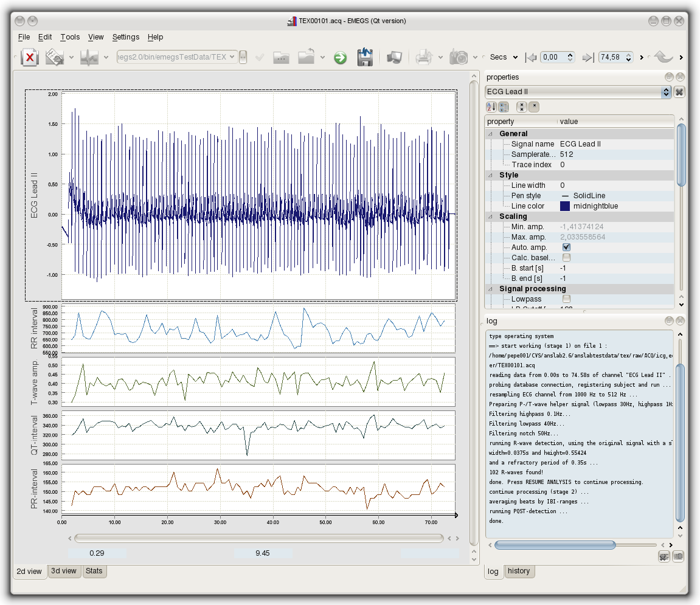The image size is (700, 605).
Task: Switch to categorized property view icon
Action: click(504, 107)
